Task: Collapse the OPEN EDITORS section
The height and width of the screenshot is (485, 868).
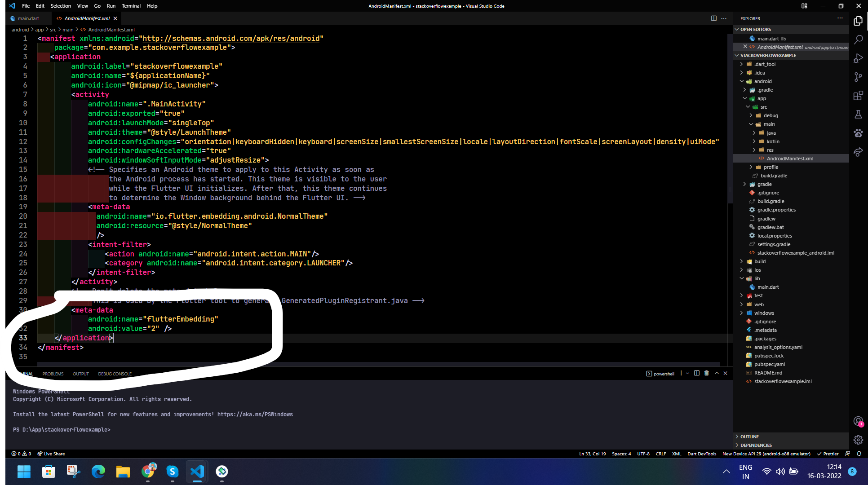Action: (791, 29)
